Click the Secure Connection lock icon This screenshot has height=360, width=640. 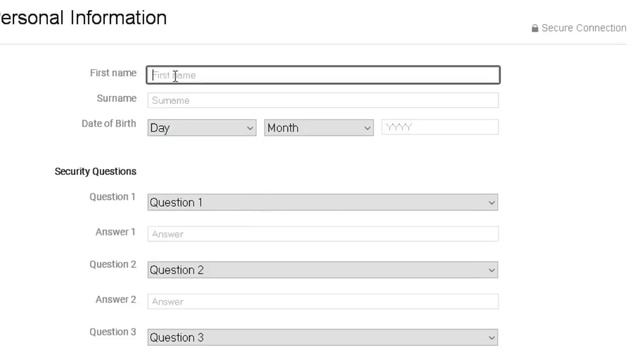click(x=535, y=28)
